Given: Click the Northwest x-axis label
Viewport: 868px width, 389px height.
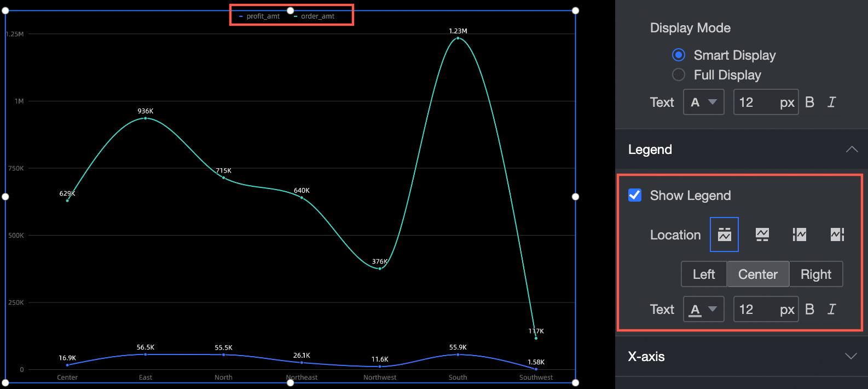Looking at the screenshot, I should (x=380, y=377).
